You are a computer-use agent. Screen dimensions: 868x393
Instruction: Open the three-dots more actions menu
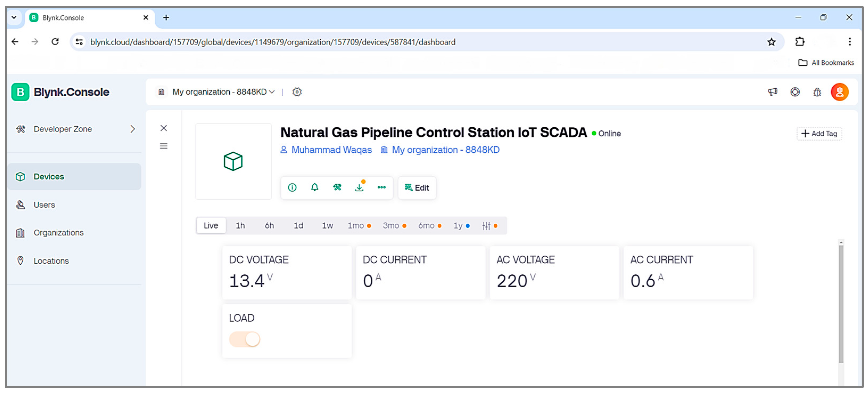381,187
